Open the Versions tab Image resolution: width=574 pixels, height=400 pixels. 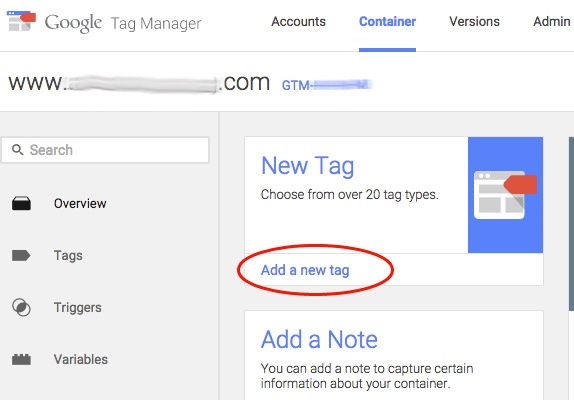click(x=474, y=22)
